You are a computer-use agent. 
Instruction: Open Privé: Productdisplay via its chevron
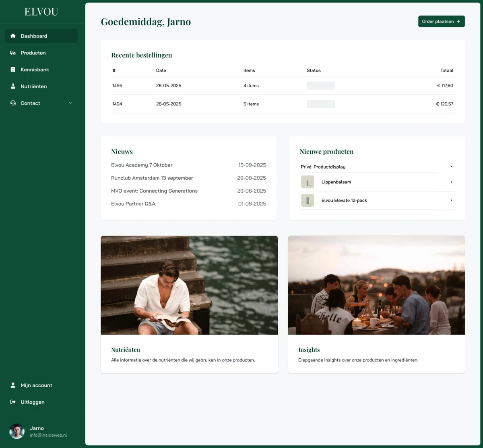(x=451, y=166)
